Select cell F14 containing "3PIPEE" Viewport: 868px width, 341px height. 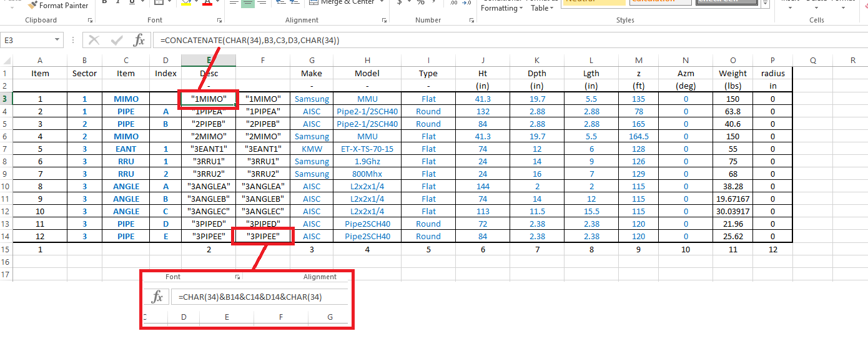(x=263, y=236)
